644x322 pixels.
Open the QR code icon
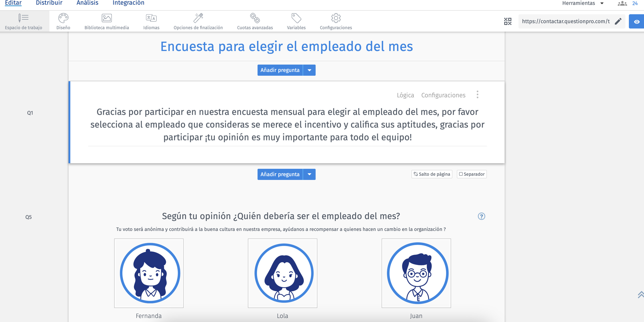(508, 22)
